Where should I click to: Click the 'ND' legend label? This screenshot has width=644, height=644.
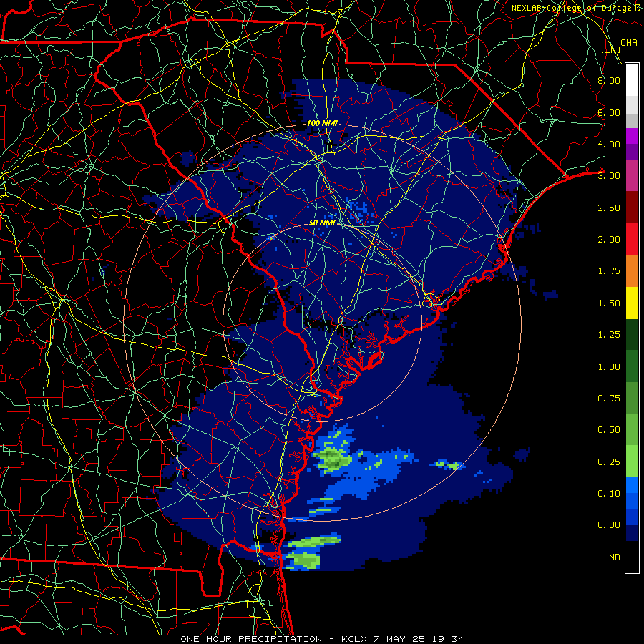point(615,557)
